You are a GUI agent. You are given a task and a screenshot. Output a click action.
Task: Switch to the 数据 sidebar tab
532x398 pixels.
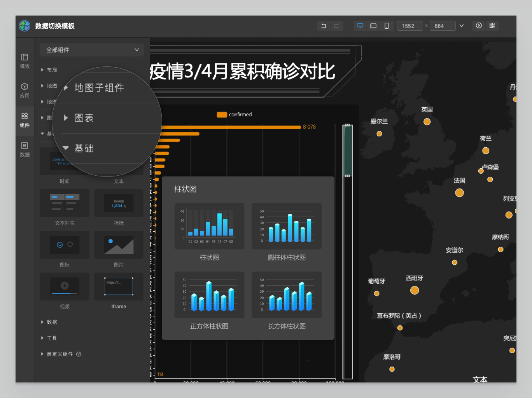point(24,149)
